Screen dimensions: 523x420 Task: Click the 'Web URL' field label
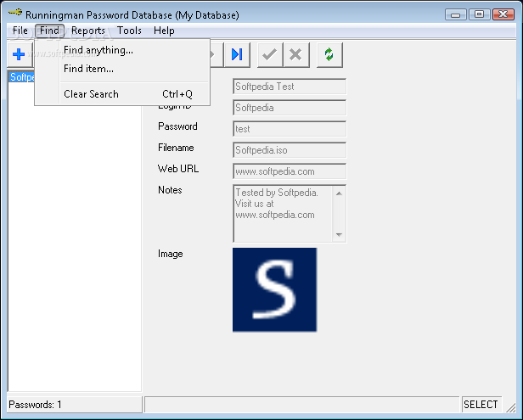(178, 169)
